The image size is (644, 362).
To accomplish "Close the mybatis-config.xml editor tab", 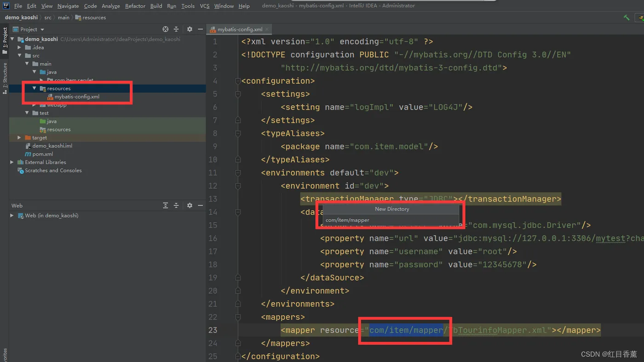I will tap(267, 29).
